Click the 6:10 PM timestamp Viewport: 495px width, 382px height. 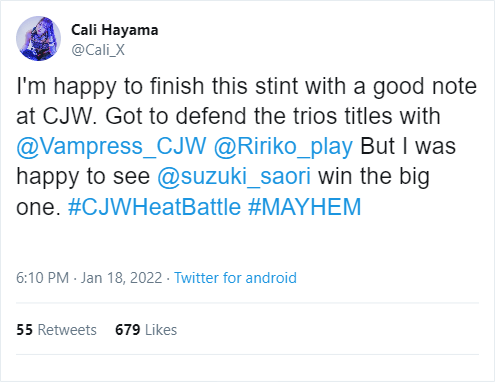tap(42, 278)
